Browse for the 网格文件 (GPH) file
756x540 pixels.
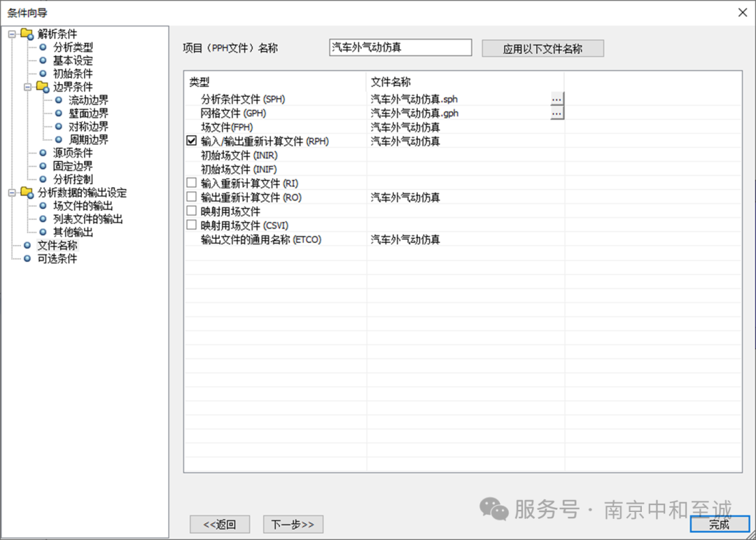(x=557, y=113)
